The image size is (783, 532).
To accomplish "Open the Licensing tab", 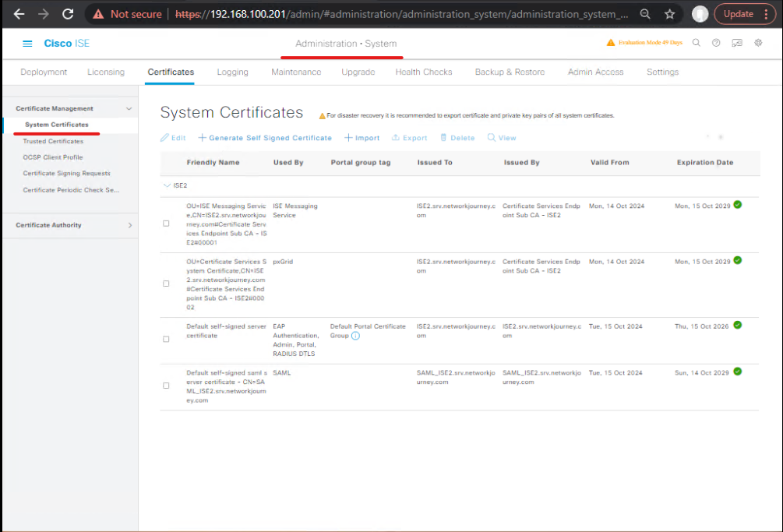I will 106,72.
